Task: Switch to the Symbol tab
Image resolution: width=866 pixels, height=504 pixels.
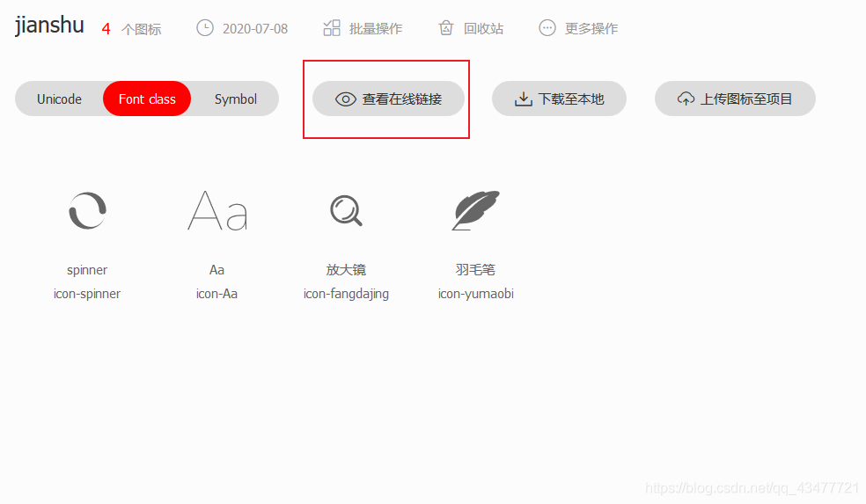Action: click(235, 99)
